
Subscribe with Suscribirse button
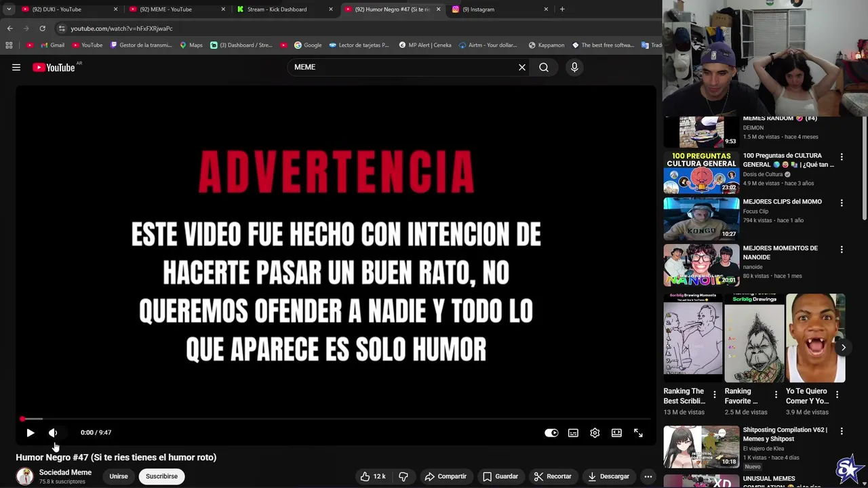(161, 476)
